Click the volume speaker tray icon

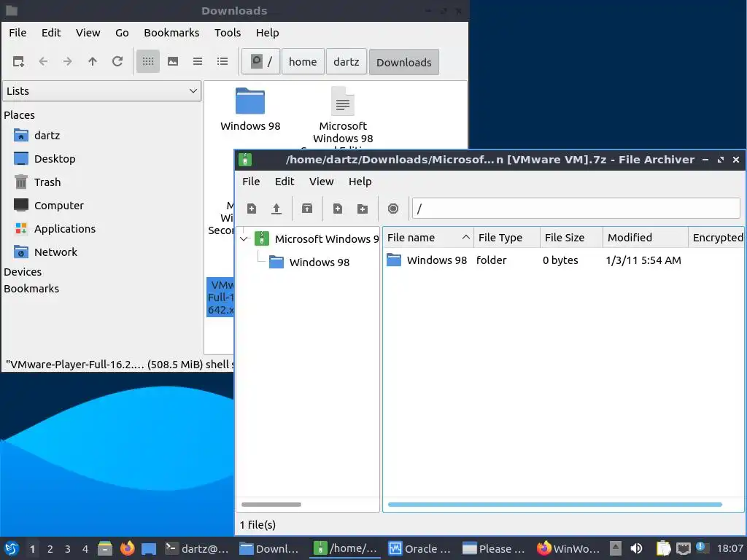click(636, 549)
